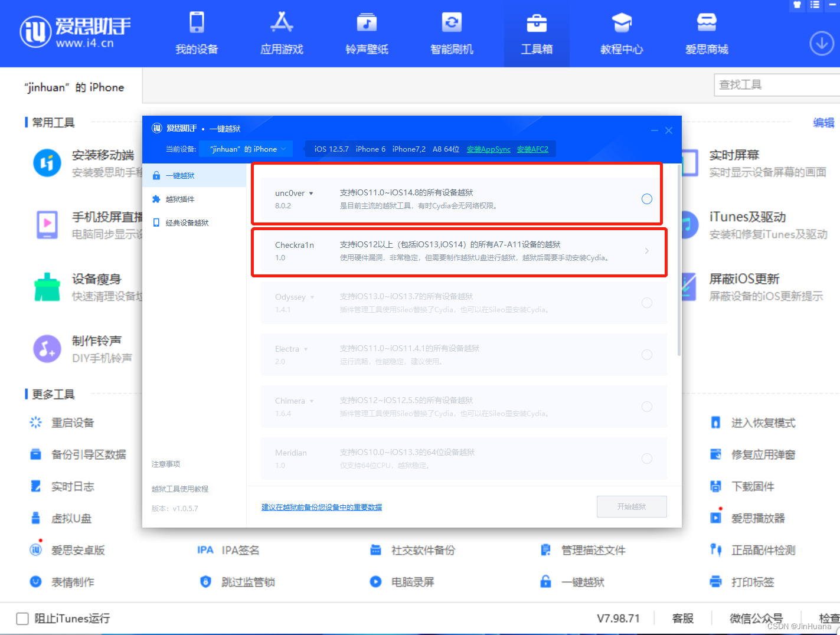This screenshot has width=840, height=635.
Task: Open 爱思播放器 tool
Action: click(x=747, y=518)
